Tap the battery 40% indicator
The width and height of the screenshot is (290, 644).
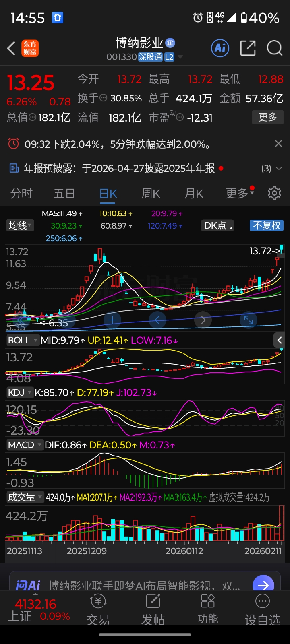pyautogui.click(x=260, y=18)
